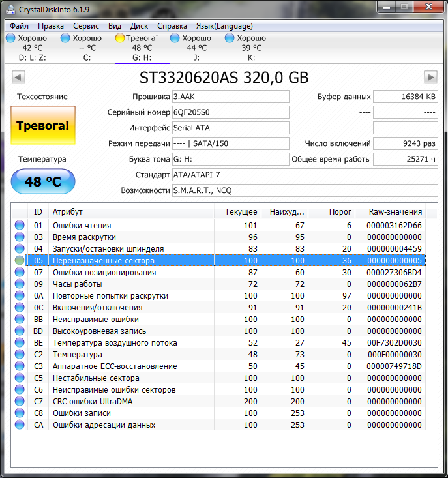The width and height of the screenshot is (448, 478).
Task: Click the status orb for drive K:
Action: (230, 38)
